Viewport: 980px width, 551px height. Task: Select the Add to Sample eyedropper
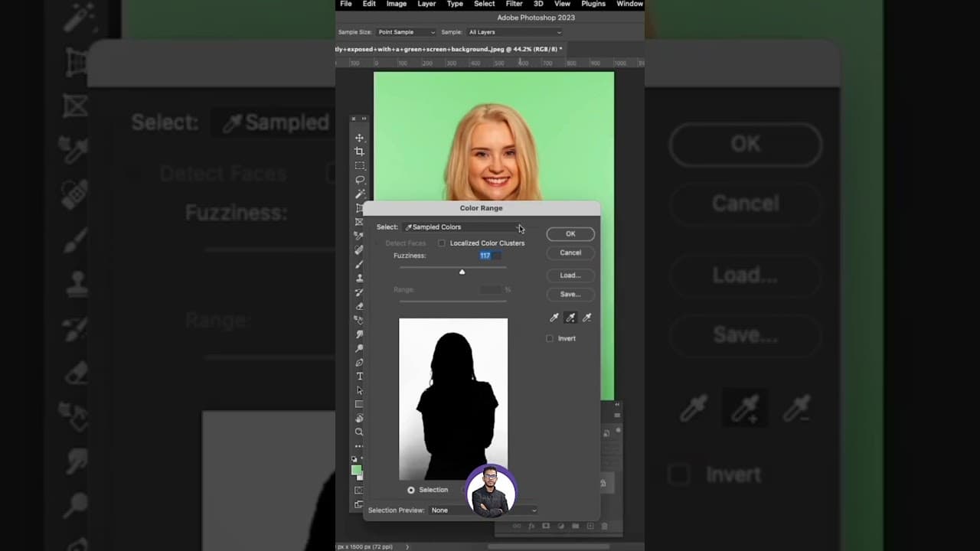570,318
